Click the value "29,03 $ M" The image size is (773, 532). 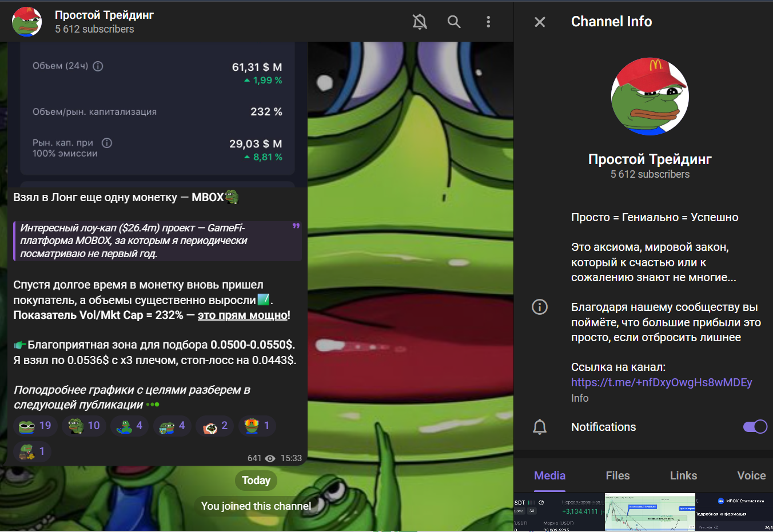256,143
